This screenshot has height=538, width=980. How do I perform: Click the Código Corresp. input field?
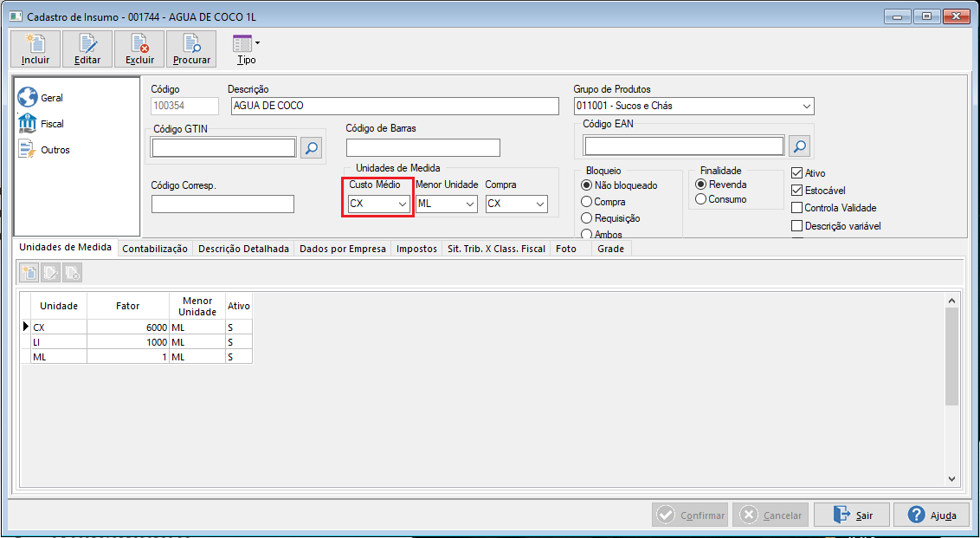[x=222, y=204]
